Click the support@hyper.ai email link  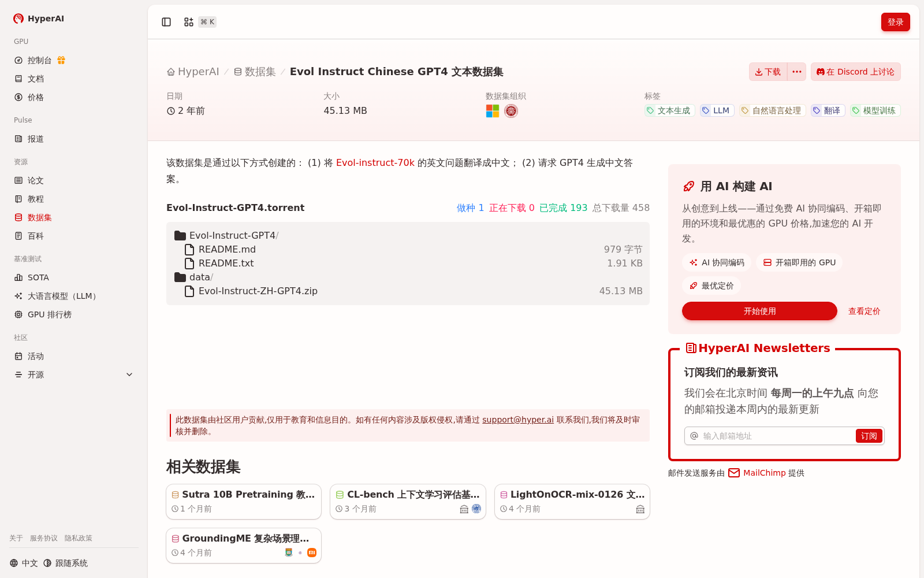518,420
